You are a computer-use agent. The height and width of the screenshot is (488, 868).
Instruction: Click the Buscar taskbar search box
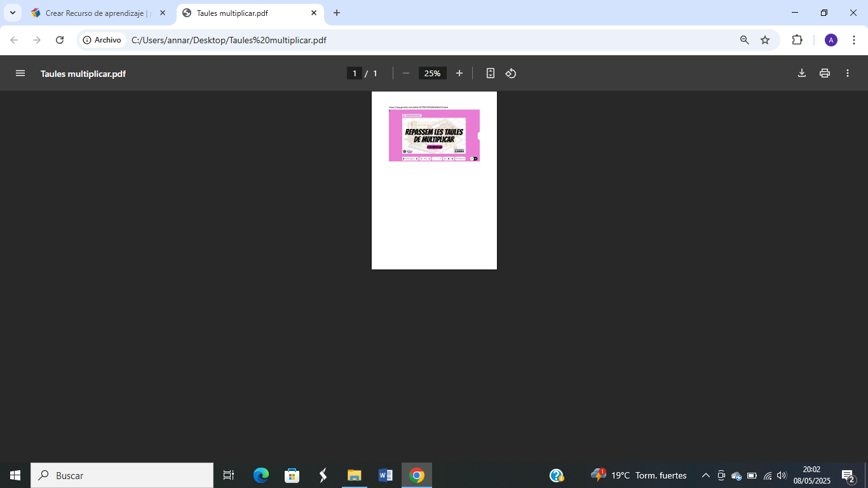[x=122, y=475]
